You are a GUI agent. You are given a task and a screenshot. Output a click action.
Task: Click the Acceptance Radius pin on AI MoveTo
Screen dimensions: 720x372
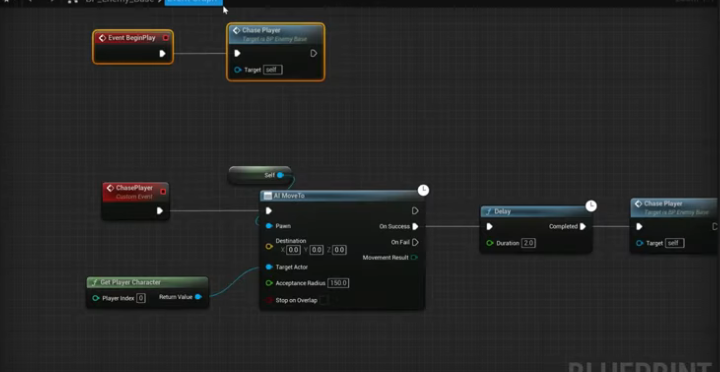(269, 283)
